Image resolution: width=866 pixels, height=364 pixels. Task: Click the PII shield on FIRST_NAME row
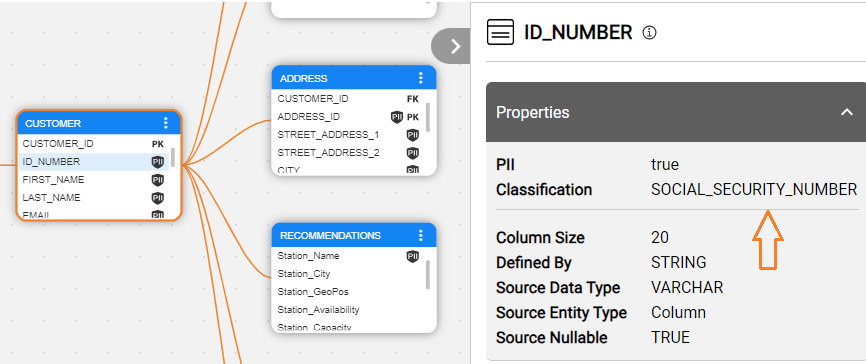158,180
